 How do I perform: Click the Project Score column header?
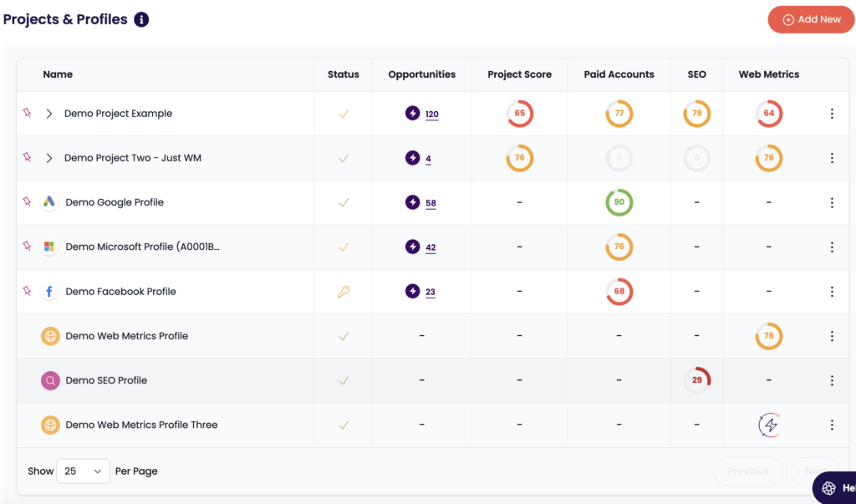tap(519, 74)
